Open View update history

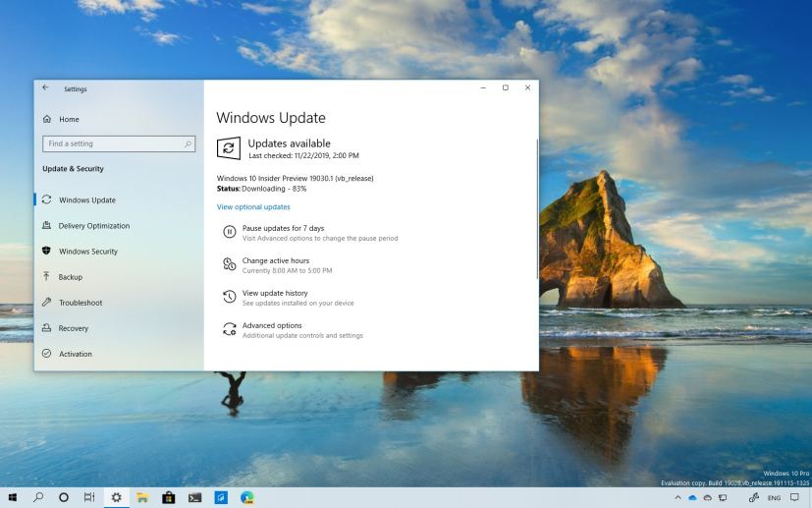289,298
